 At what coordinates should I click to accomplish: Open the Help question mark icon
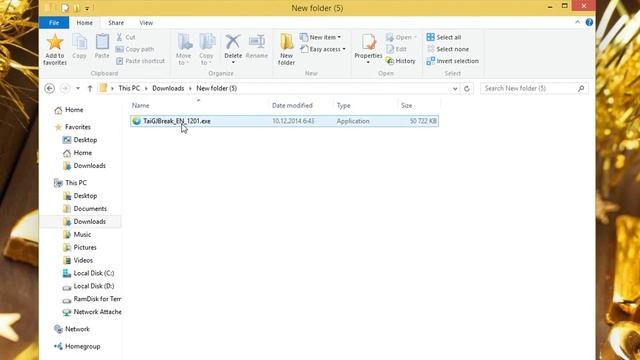pos(589,22)
